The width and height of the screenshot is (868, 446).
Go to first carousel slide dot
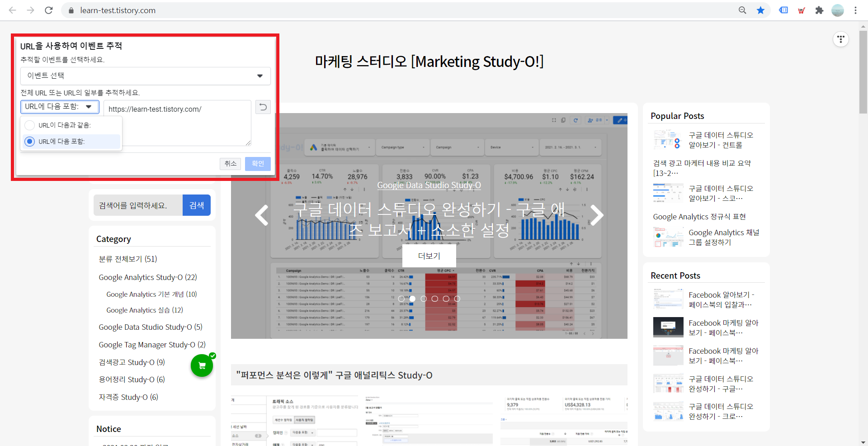pyautogui.click(x=401, y=299)
